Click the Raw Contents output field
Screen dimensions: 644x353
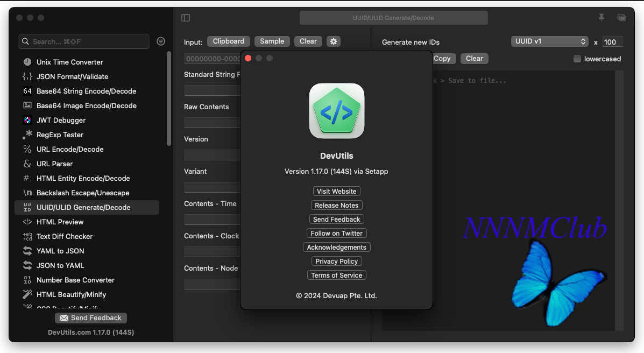[x=213, y=123]
